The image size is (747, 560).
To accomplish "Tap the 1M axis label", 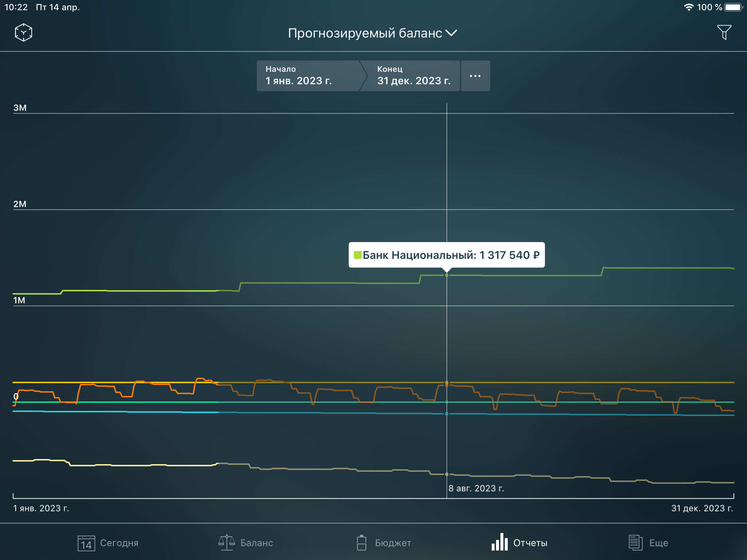I will [19, 300].
